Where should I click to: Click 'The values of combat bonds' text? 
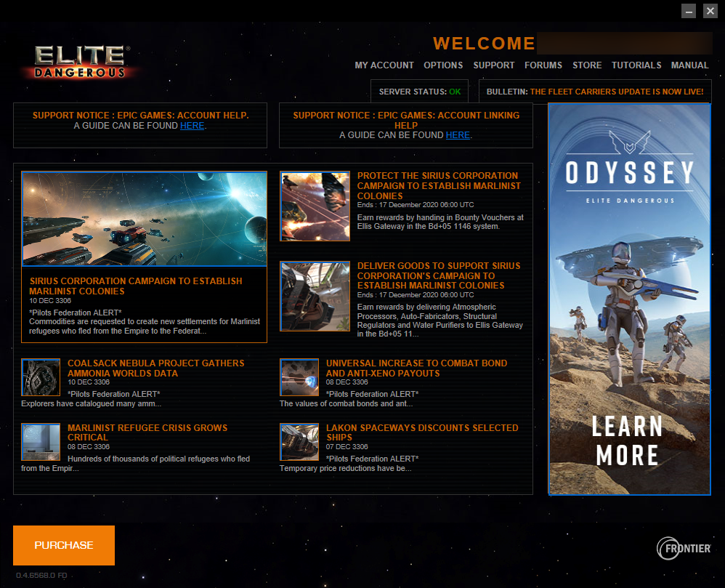346,404
